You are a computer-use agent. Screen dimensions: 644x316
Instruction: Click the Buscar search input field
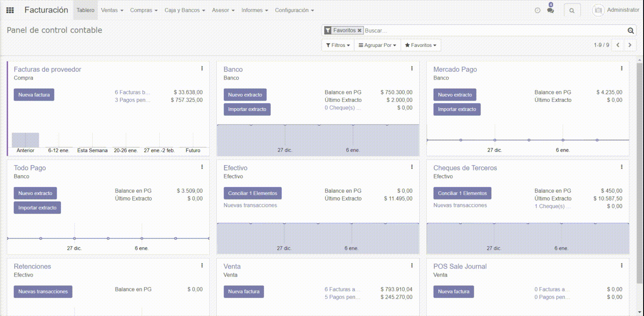pyautogui.click(x=495, y=31)
